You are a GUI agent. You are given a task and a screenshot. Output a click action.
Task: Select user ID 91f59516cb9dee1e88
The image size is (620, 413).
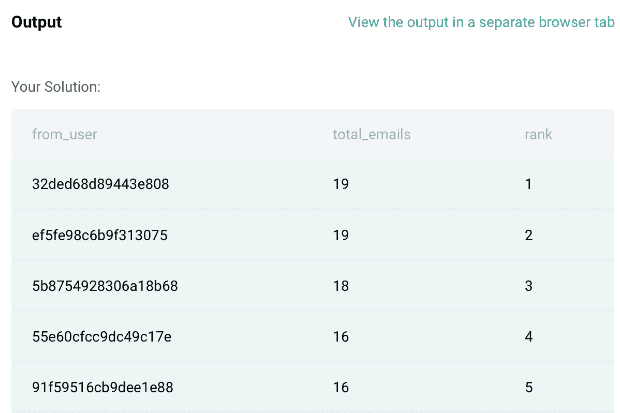103,387
